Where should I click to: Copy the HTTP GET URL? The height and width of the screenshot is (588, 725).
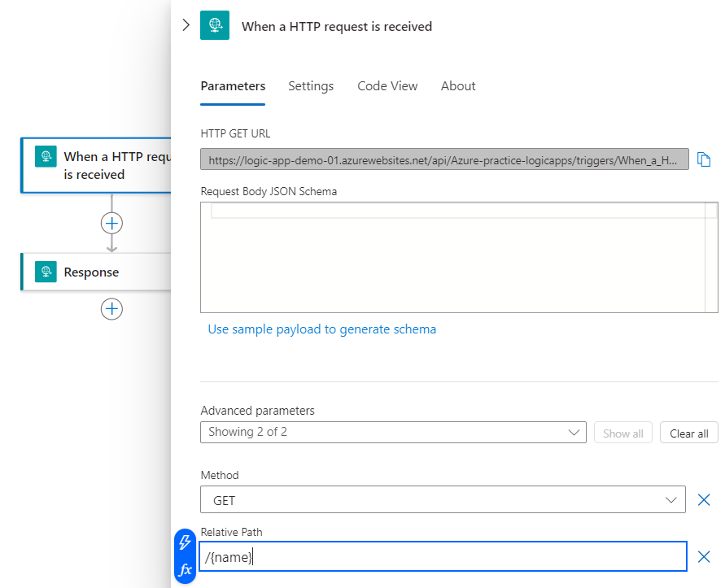tap(705, 159)
